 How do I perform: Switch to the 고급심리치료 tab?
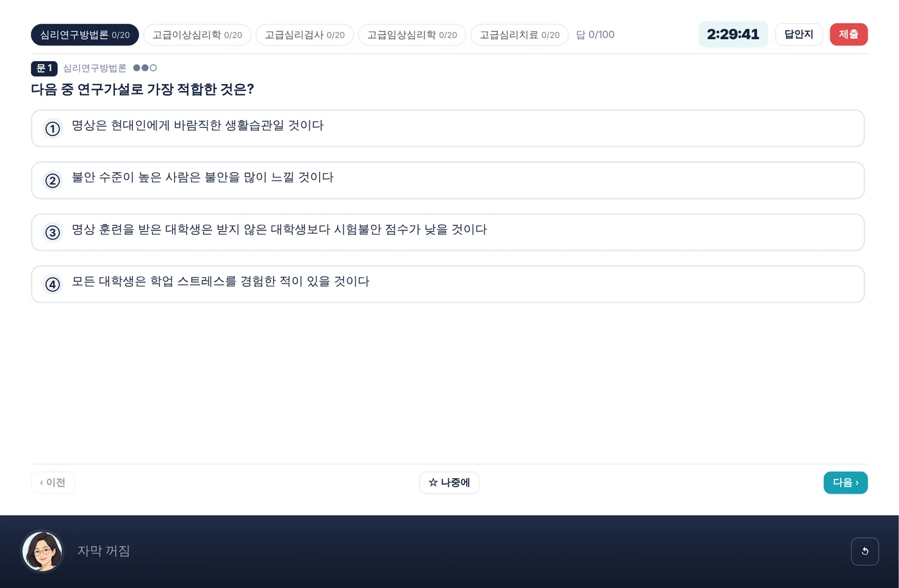point(519,35)
